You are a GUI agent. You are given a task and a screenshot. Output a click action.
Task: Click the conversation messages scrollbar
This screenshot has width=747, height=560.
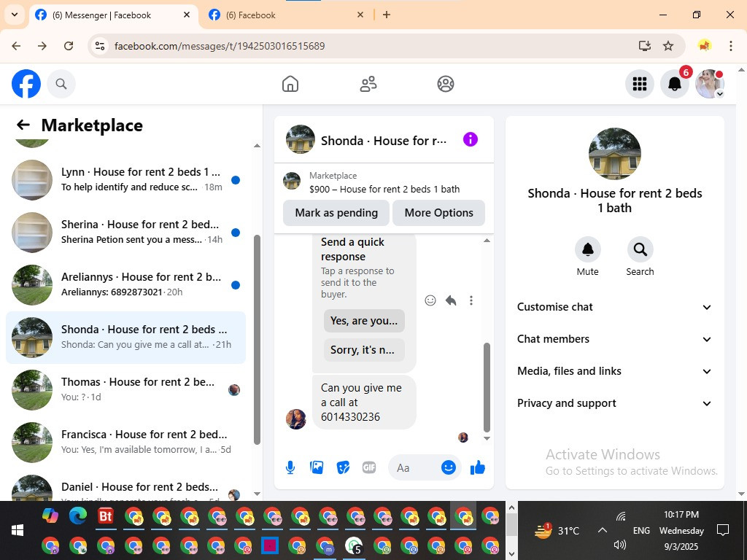[x=487, y=386]
